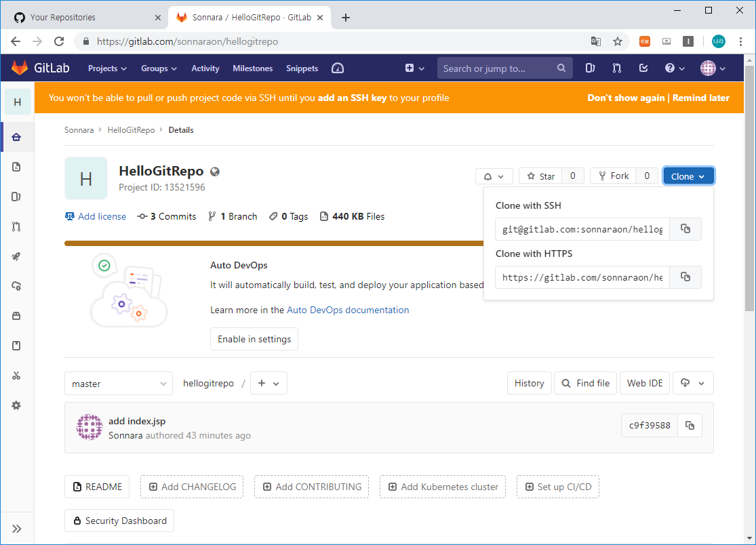
Task: Open the Settings gear icon in sidebar
Action: [x=16, y=405]
